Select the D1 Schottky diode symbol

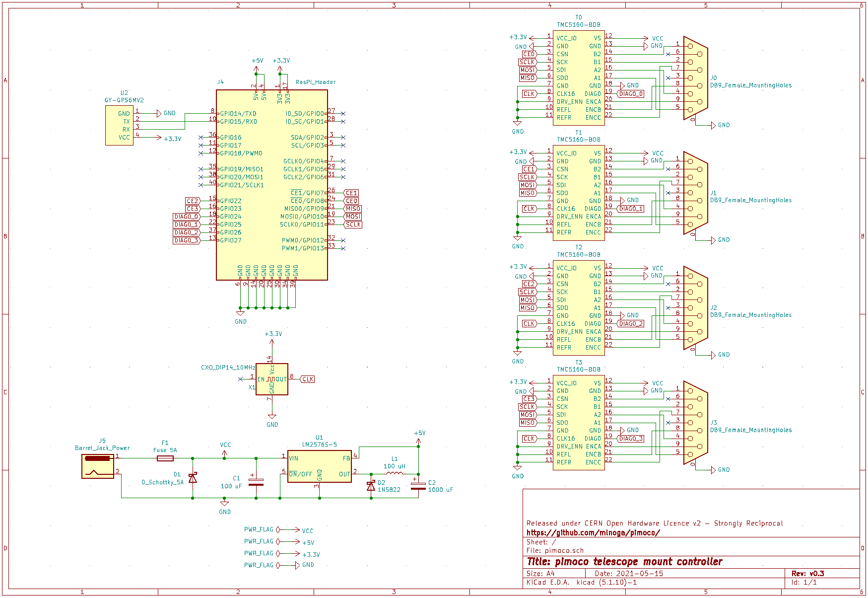coord(193,478)
